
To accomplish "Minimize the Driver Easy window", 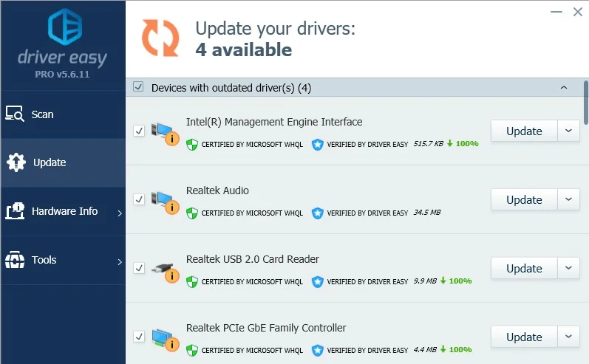I will coord(556,12).
